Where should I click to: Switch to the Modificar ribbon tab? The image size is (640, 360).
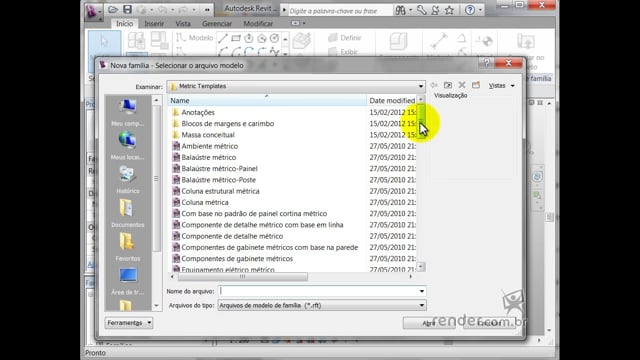[258, 24]
